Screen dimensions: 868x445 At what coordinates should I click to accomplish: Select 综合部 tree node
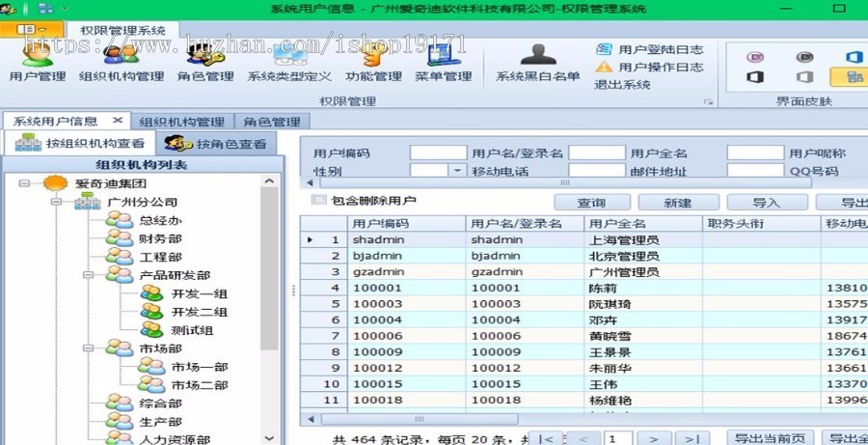pos(160,403)
